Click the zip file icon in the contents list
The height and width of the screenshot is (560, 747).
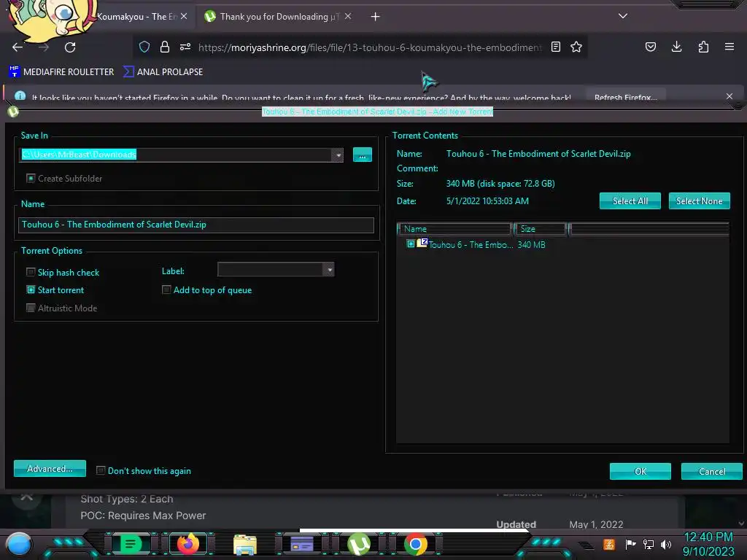(422, 243)
